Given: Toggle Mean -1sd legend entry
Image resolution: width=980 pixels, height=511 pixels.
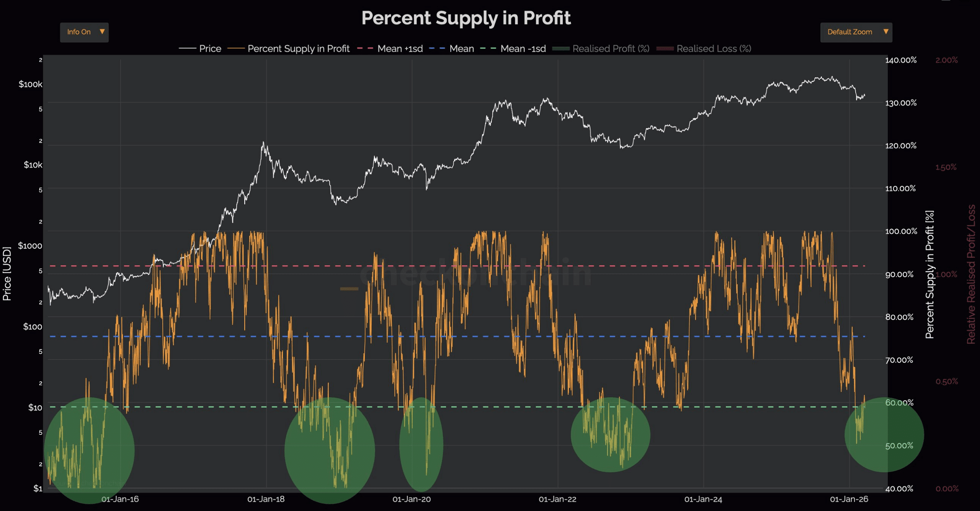Looking at the screenshot, I should (523, 49).
